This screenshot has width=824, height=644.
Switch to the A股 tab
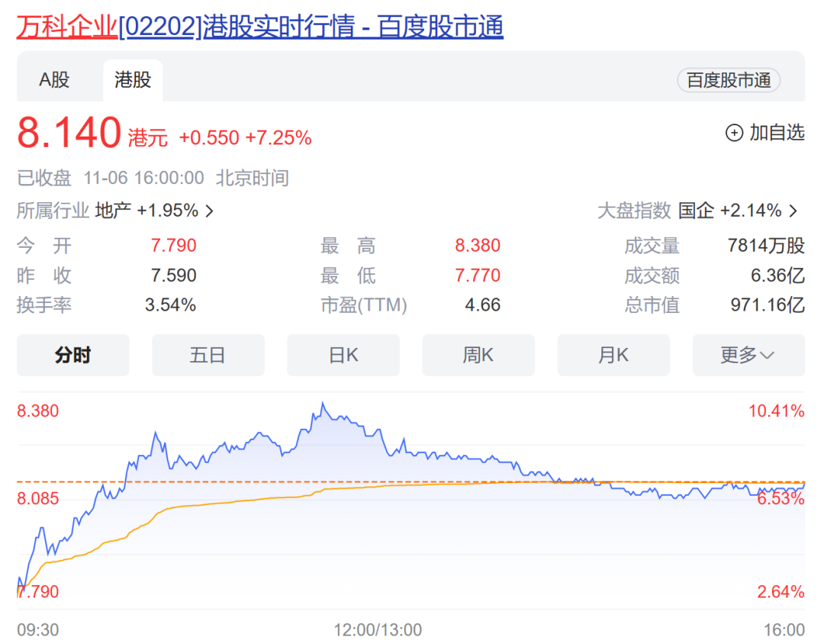[x=54, y=80]
